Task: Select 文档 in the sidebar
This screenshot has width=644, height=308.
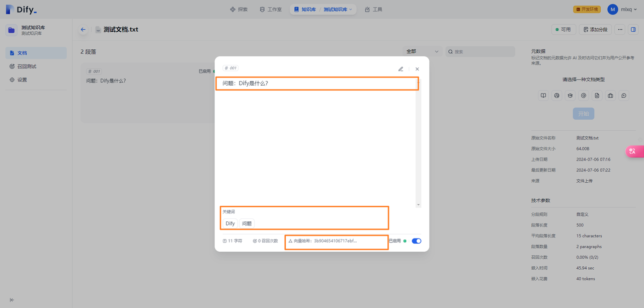Action: 36,53
